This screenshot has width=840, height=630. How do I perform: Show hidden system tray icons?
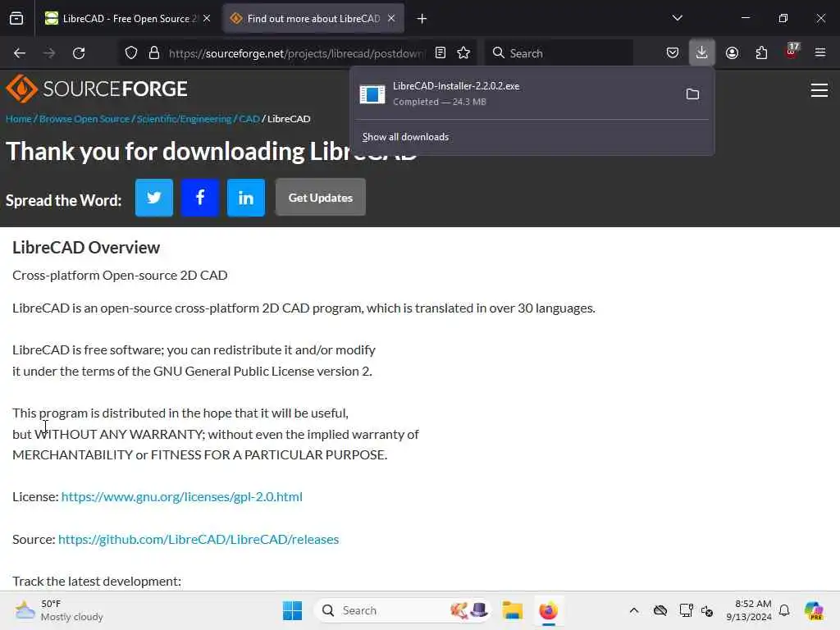click(634, 610)
